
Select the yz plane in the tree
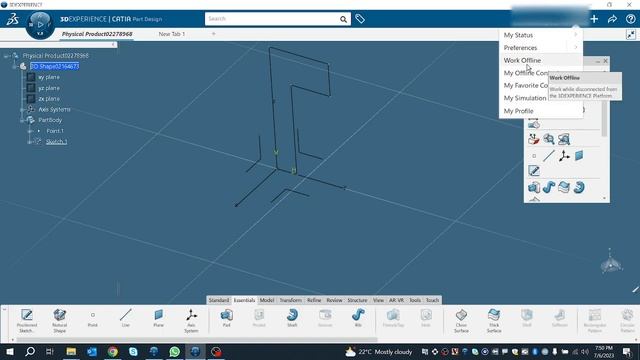click(x=49, y=88)
